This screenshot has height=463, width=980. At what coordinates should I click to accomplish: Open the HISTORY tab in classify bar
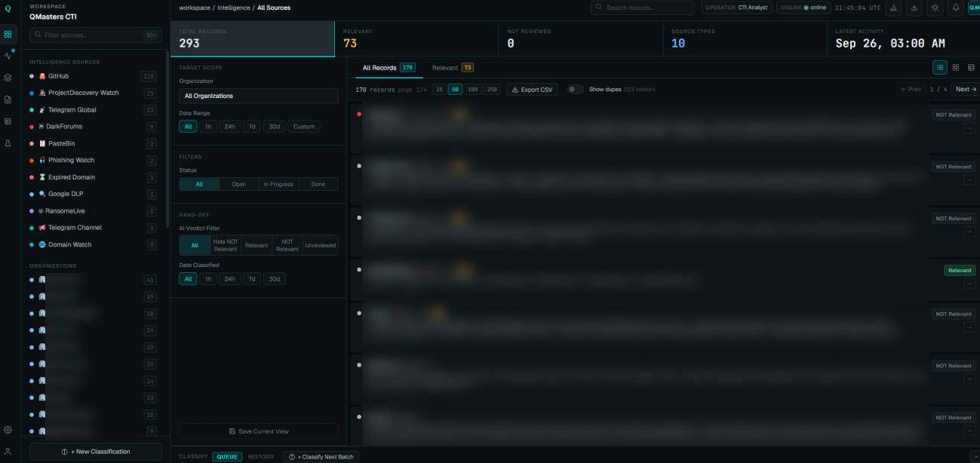261,457
